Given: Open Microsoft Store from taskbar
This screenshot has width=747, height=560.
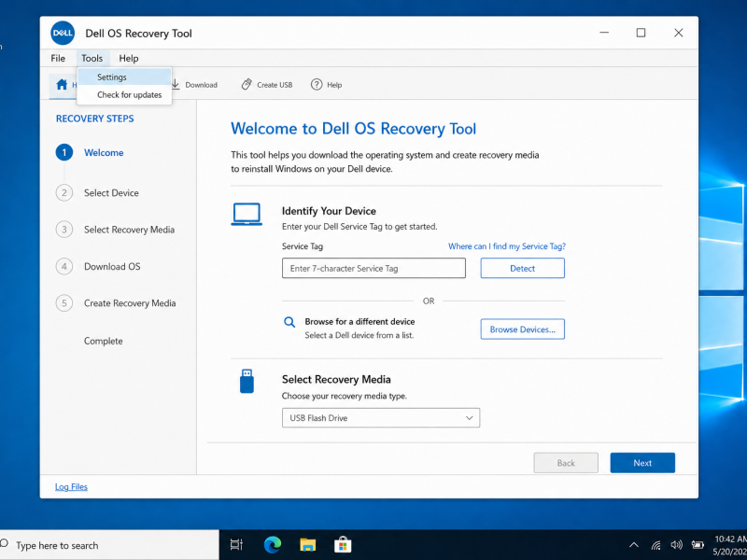Looking at the screenshot, I should tap(343, 544).
